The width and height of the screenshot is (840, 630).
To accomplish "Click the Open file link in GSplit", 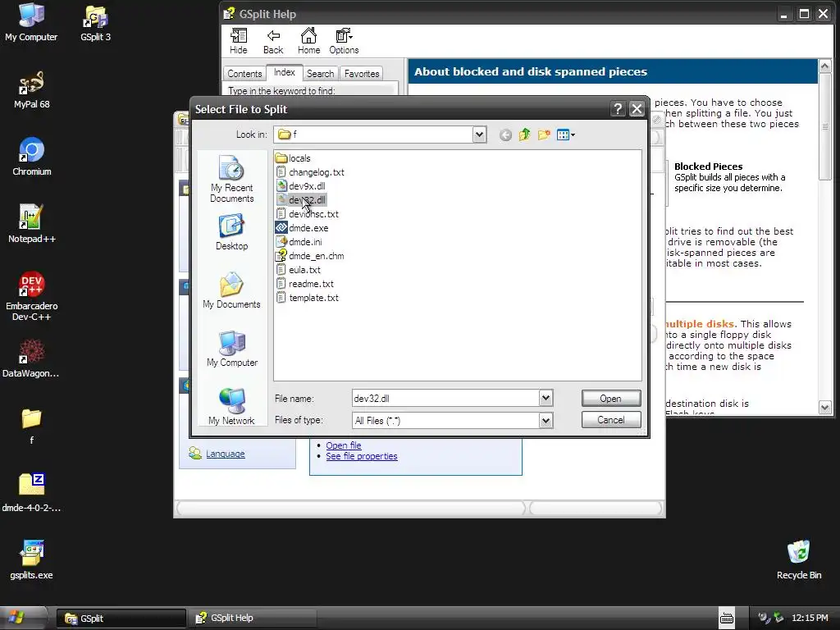I will (344, 445).
